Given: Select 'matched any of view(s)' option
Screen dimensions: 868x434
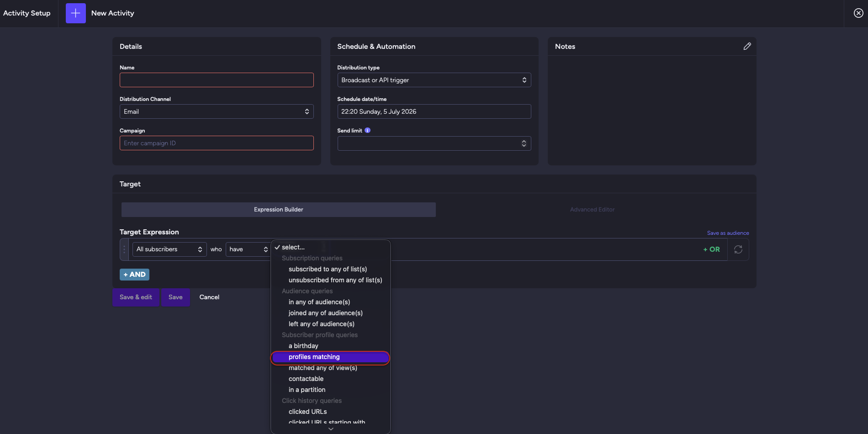Looking at the screenshot, I should (331, 368).
